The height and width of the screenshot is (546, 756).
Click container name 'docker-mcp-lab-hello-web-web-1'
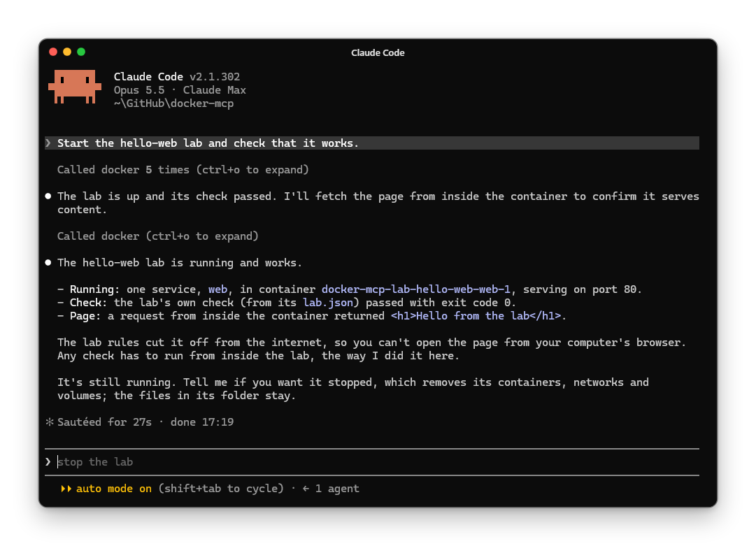pyautogui.click(x=415, y=289)
